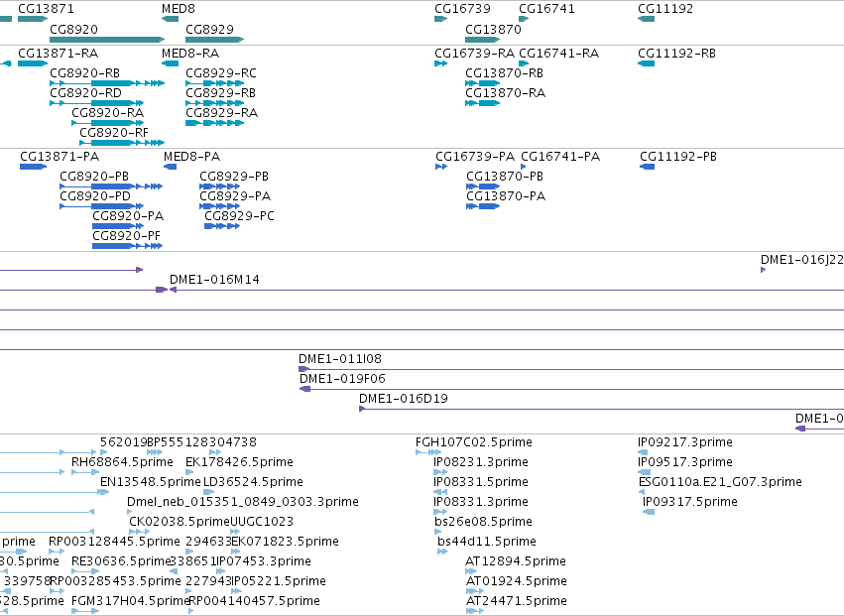Viewport: 844px width, 616px height.
Task: Click the CG13870 gene label
Action: 493,29
